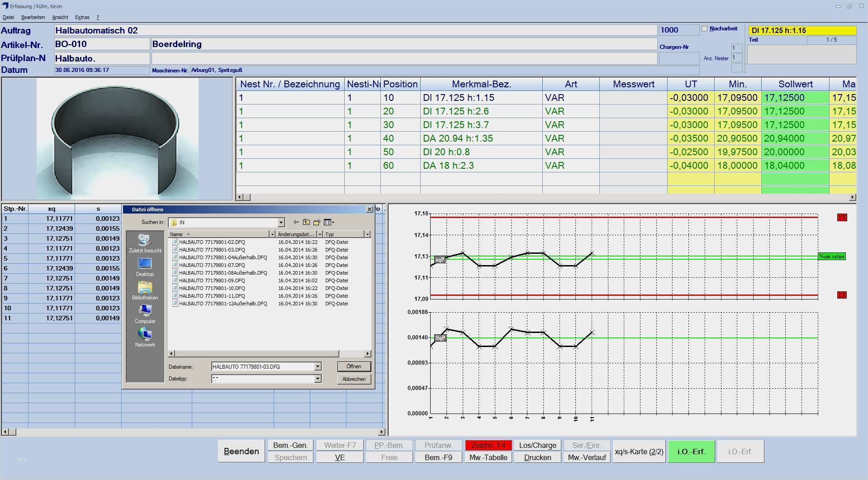Click the VE button

click(340, 457)
